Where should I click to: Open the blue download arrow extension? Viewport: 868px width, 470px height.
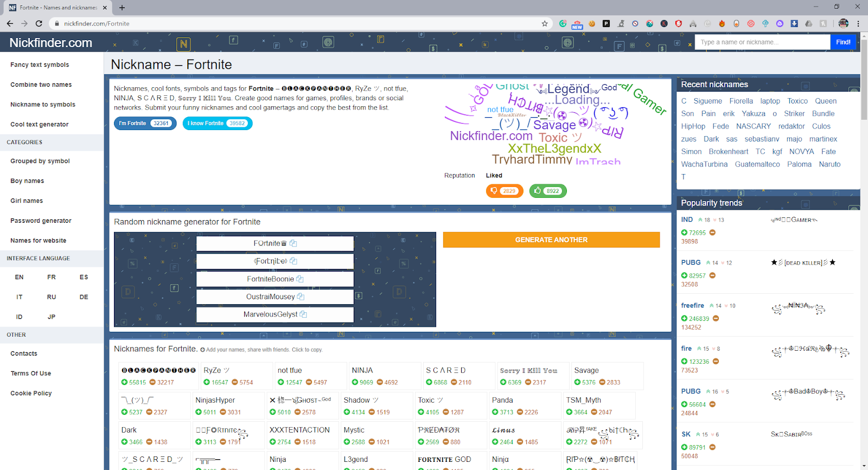(794, 23)
